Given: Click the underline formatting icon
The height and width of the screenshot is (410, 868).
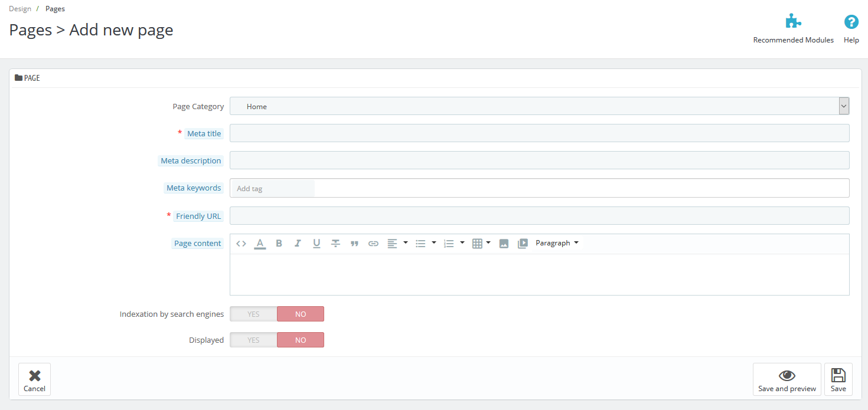Looking at the screenshot, I should [x=316, y=244].
